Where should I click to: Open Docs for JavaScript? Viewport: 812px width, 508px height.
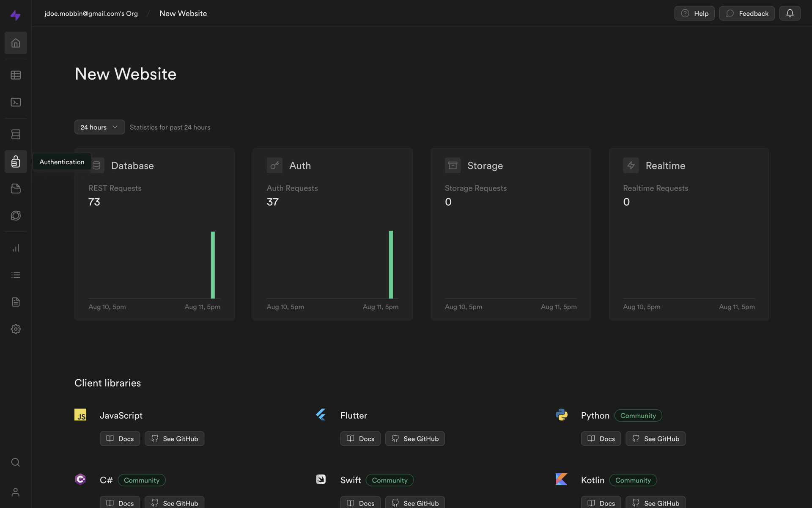coord(120,439)
